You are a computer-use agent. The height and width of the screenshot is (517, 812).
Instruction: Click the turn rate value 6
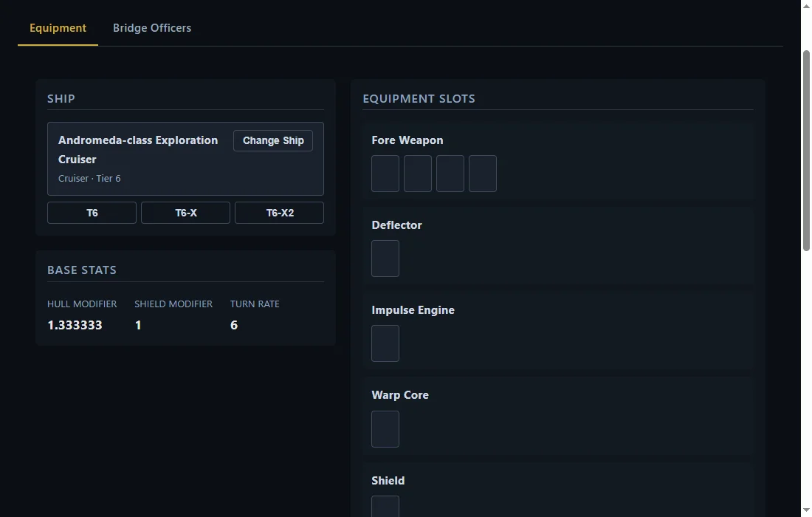pyautogui.click(x=233, y=325)
